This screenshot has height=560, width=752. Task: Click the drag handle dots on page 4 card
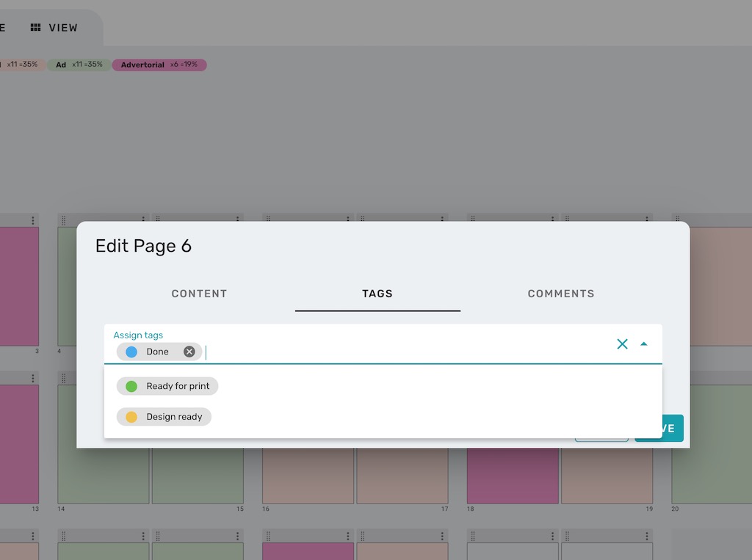(x=62, y=219)
